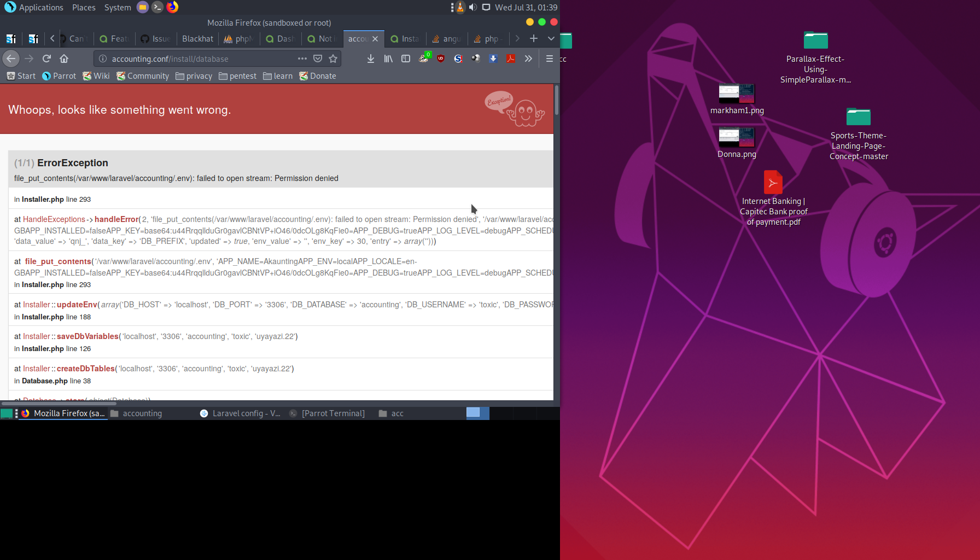Open the Downloads panel icon
The height and width of the screenshot is (560, 980).
tap(371, 59)
